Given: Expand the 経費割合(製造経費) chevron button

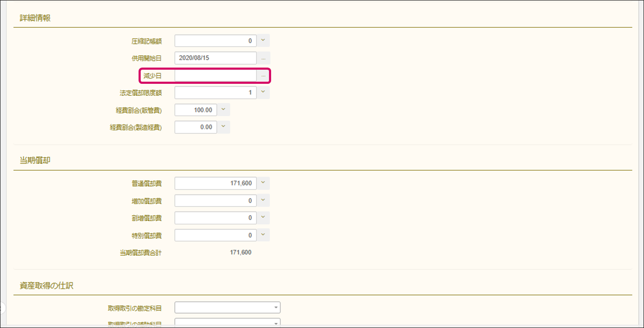Looking at the screenshot, I should pos(224,127).
